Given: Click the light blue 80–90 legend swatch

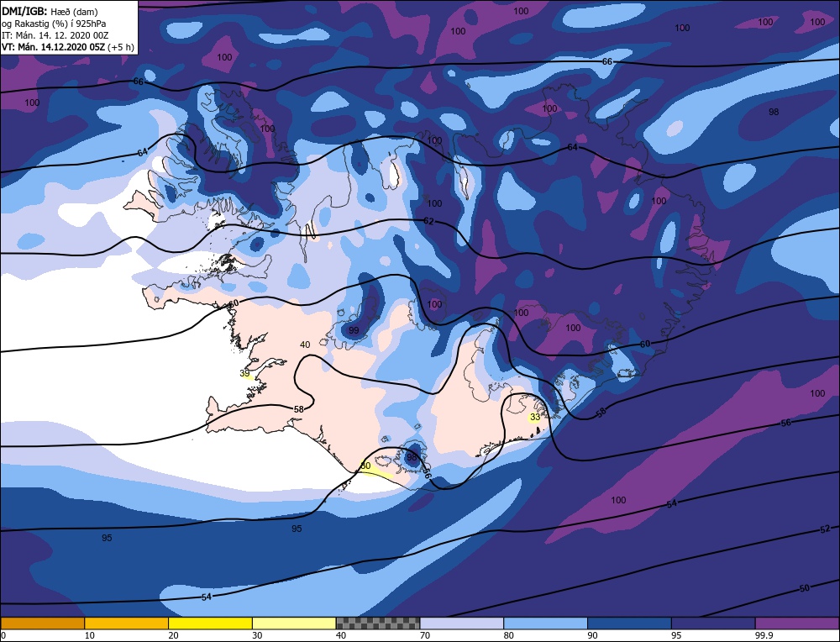Looking at the screenshot, I should [x=545, y=623].
